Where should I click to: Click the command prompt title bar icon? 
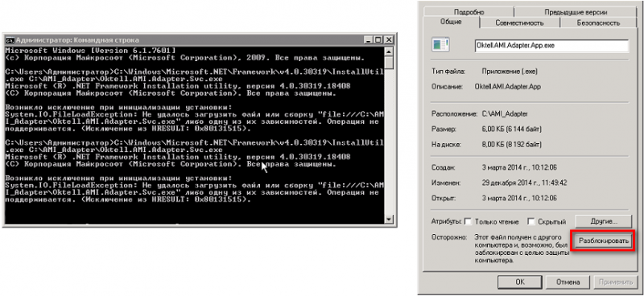(x=10, y=40)
